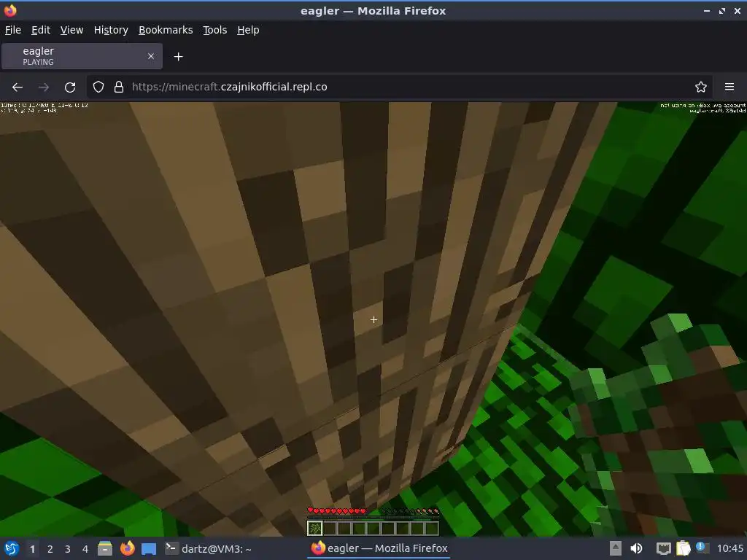Launch Firefox from the quick-launch icon

pos(127,548)
